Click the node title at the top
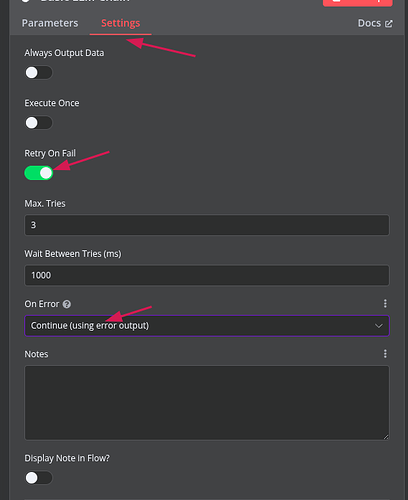Viewport: 408px width, 500px height. click(85, 1)
